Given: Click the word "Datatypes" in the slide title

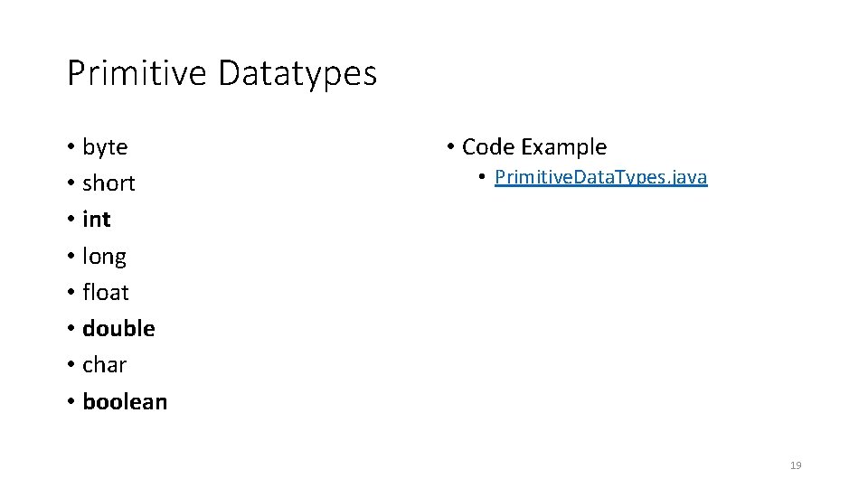Looking at the screenshot, I should coord(297,73).
